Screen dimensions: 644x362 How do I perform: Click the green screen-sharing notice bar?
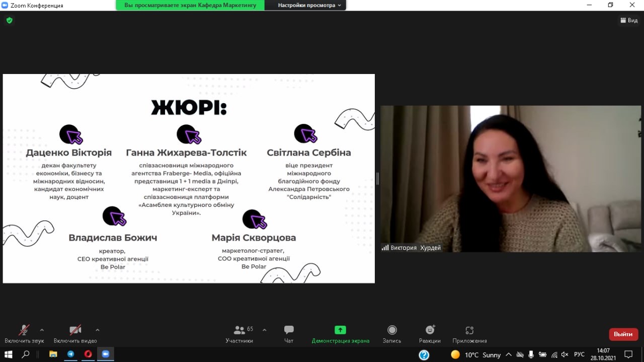[x=191, y=5]
